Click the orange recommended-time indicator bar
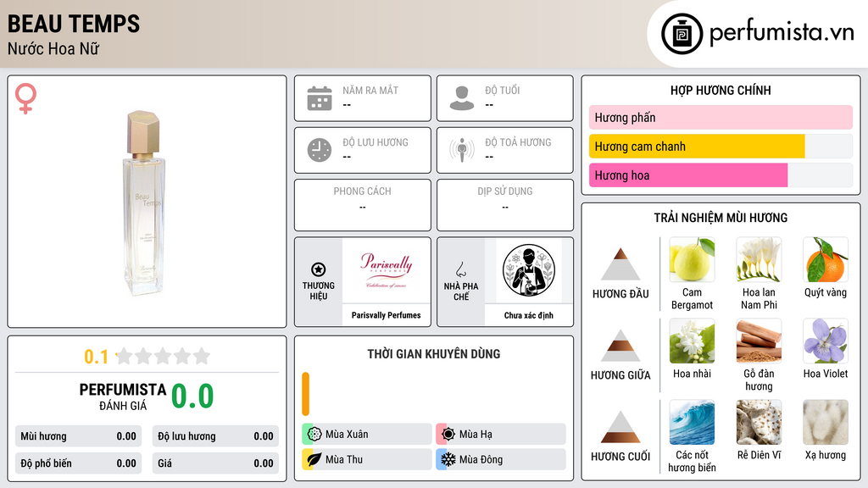The width and height of the screenshot is (868, 488). 305,394
